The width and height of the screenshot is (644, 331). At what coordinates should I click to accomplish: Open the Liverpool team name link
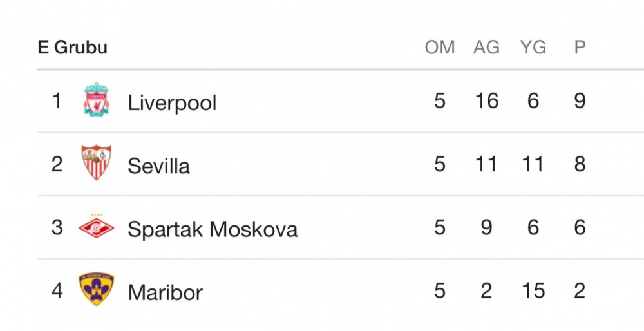[x=172, y=102]
